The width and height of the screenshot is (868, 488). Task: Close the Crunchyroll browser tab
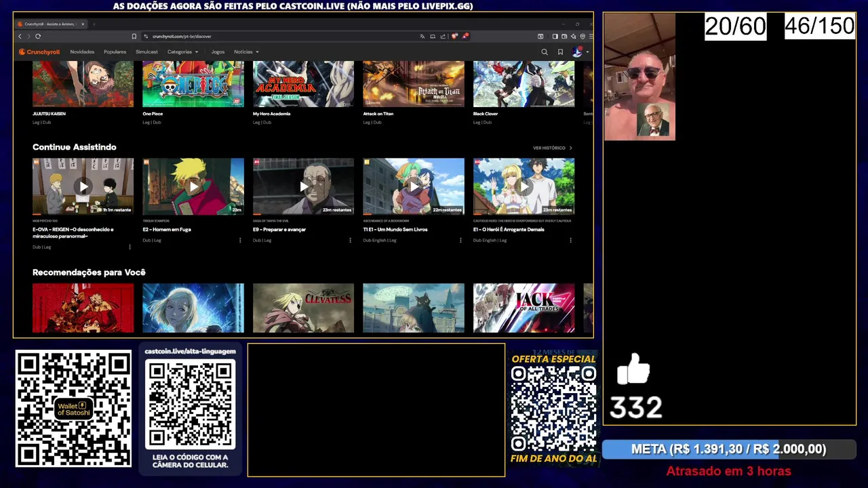click(x=83, y=24)
